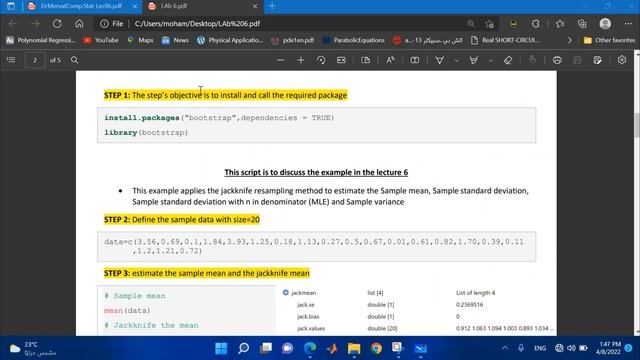640x360 pixels.
Task: Open the Favorites star list
Action: pos(560,24)
